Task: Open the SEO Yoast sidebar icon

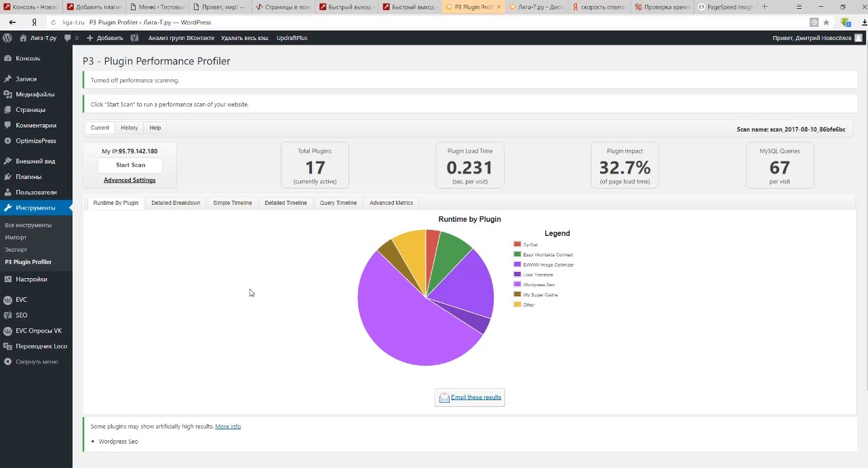Action: (x=7, y=315)
